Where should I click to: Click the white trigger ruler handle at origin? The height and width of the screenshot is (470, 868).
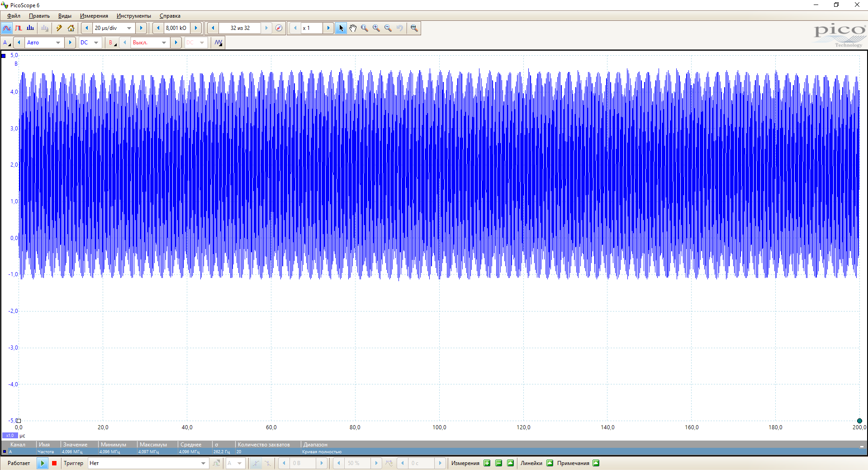tap(19, 421)
